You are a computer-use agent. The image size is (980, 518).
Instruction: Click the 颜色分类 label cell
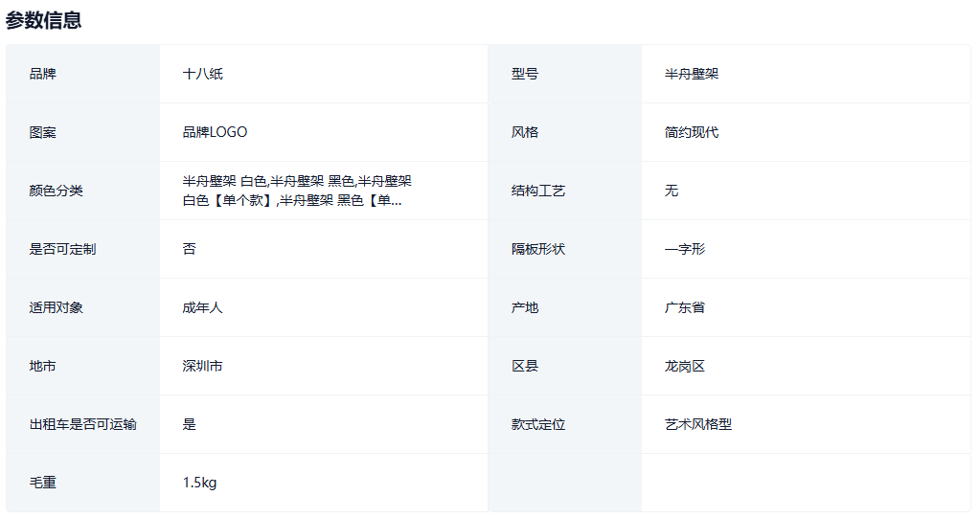point(57,191)
